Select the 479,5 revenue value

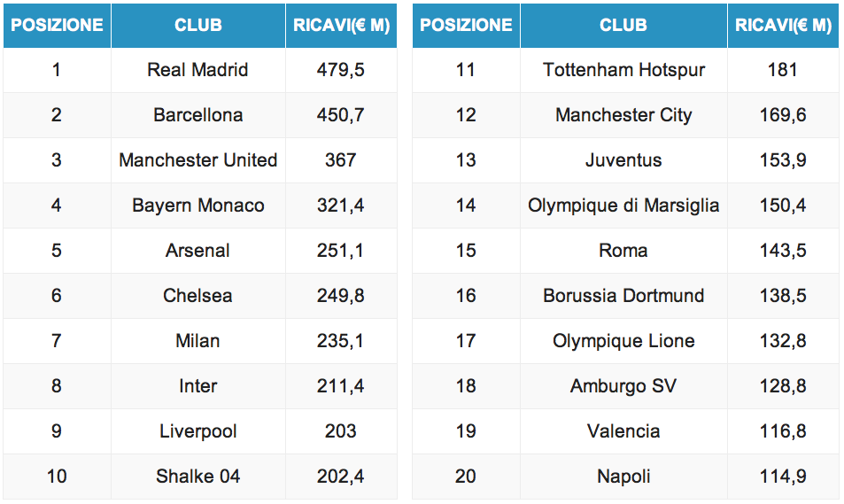pos(340,70)
